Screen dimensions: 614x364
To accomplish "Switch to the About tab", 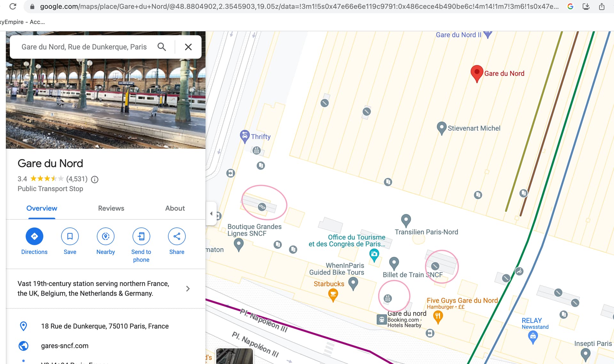I will (x=175, y=208).
